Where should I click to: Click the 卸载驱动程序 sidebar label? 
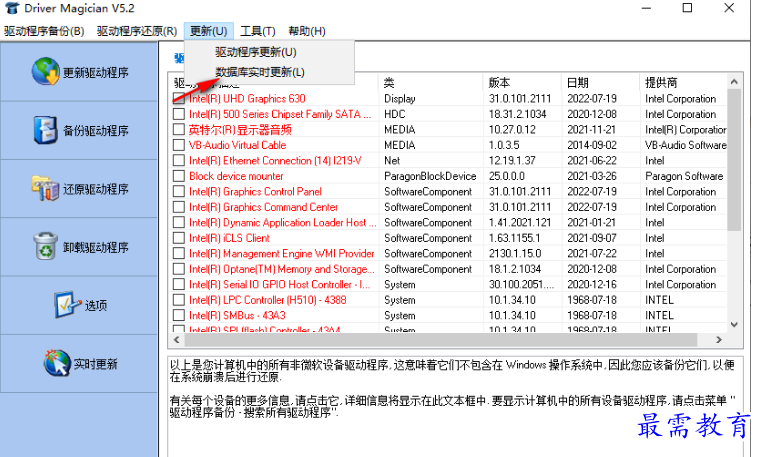[x=96, y=248]
